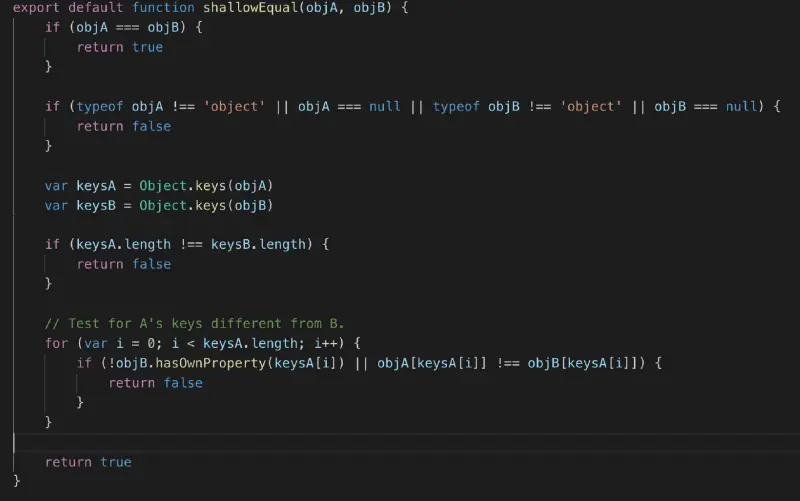Click 'objA === objB' condition in first if
800x501 pixels.
128,28
